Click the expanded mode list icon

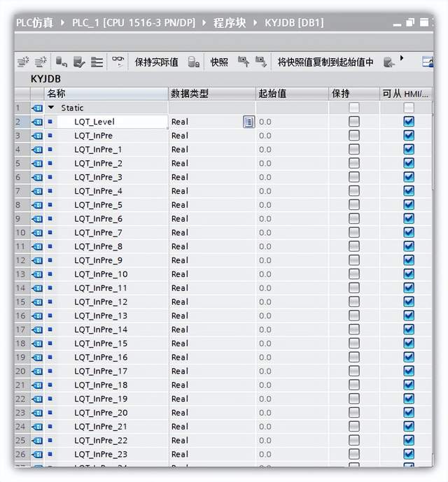pos(97,62)
